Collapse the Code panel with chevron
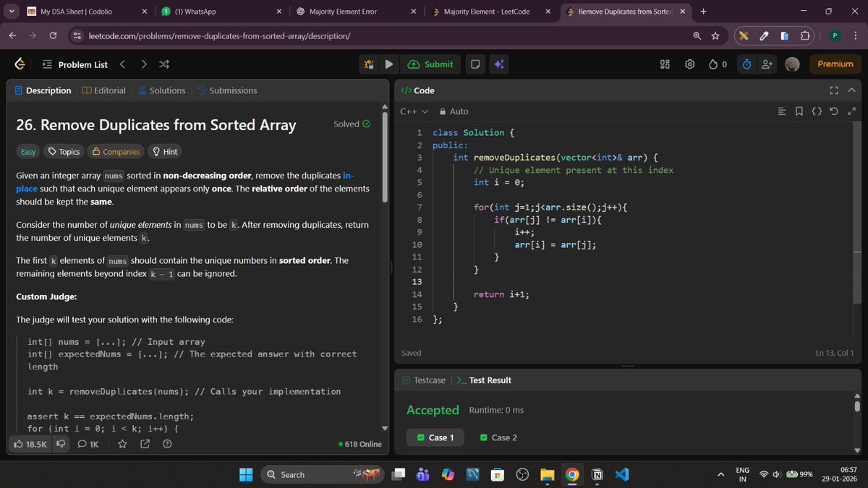The image size is (868, 488). click(x=851, y=90)
